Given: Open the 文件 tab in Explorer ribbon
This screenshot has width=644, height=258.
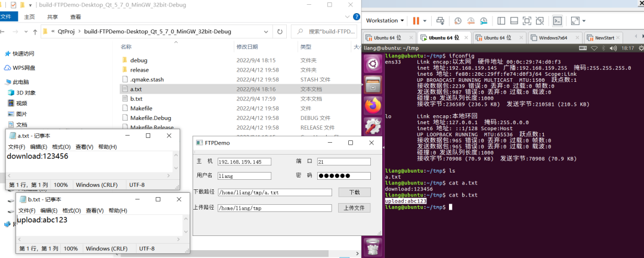Looking at the screenshot, I should pyautogui.click(x=6, y=17).
